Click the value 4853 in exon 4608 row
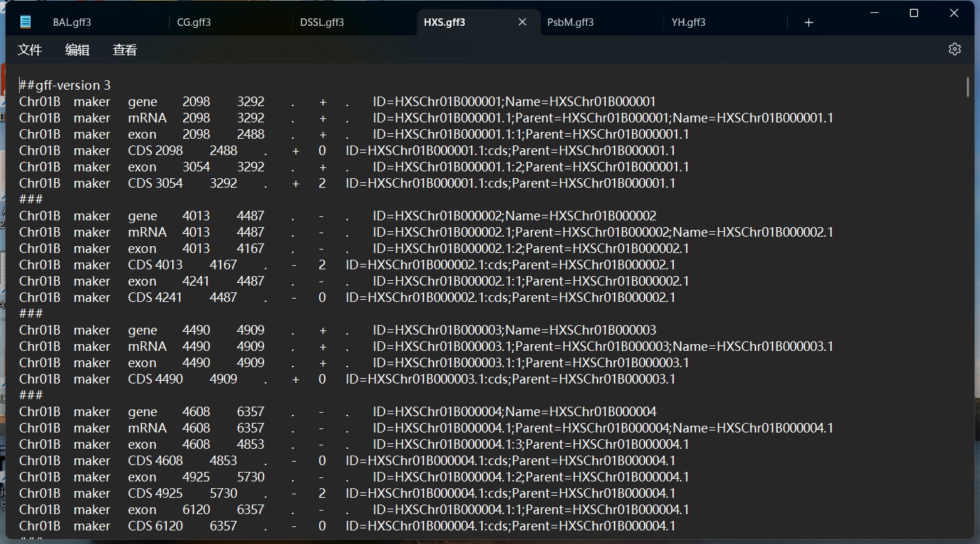The image size is (980, 544). click(250, 444)
